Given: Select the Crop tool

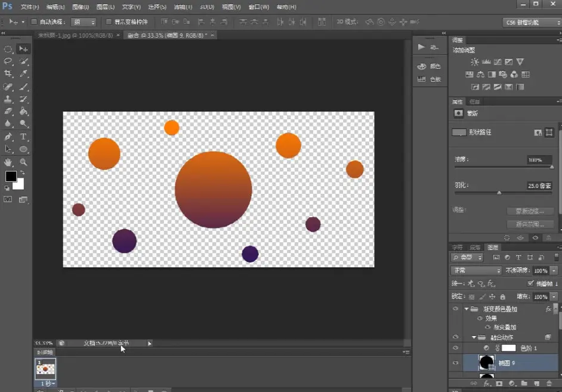Looking at the screenshot, I should 8,74.
